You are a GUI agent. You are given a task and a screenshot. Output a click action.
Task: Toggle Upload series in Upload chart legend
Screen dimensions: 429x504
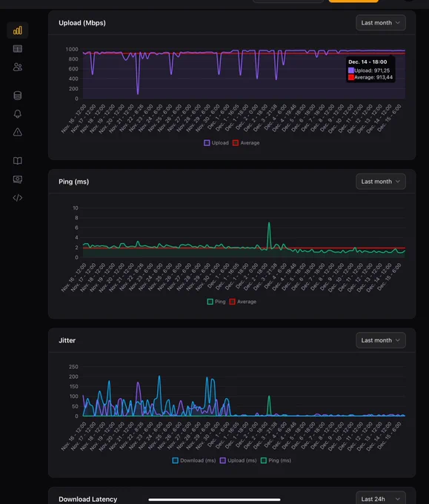tap(216, 143)
